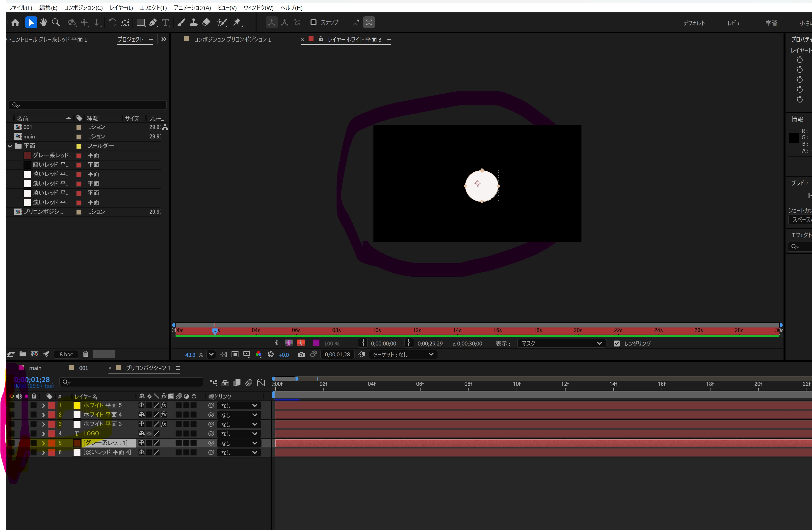Take snapshot with camera icon
The width and height of the screenshot is (812, 530).
pyautogui.click(x=301, y=355)
